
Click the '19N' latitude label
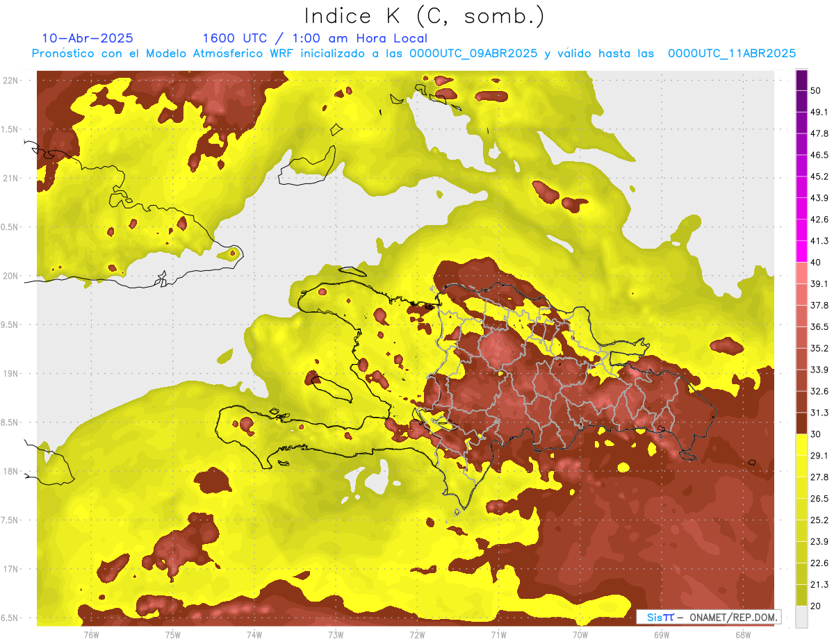pyautogui.click(x=11, y=374)
